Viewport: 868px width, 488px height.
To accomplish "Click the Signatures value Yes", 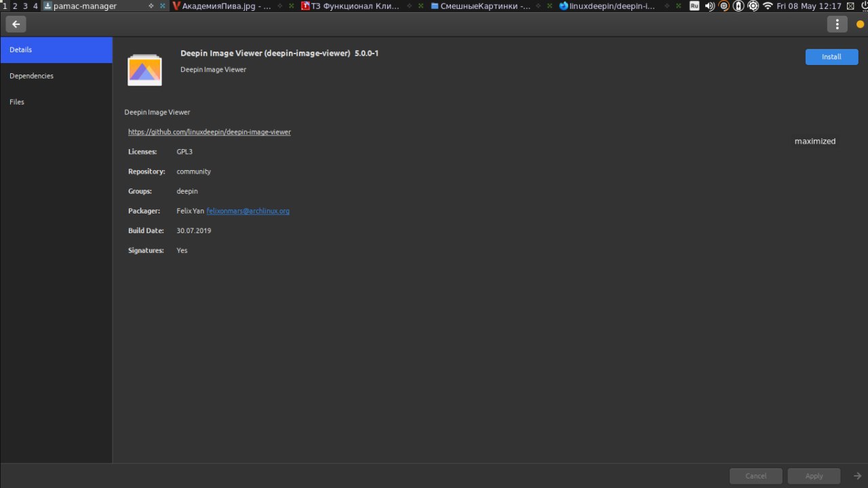I will pyautogui.click(x=182, y=251).
